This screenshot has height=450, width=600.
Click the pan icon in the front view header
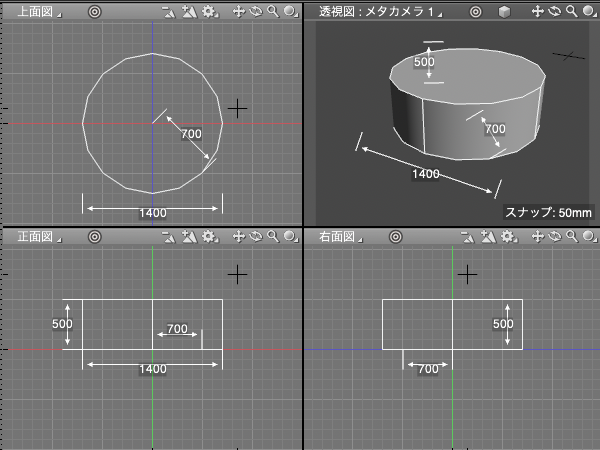click(238, 237)
